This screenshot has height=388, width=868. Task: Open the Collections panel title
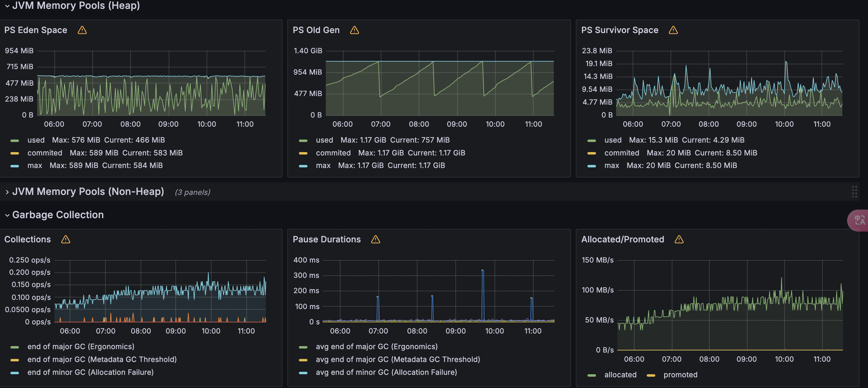[28, 239]
